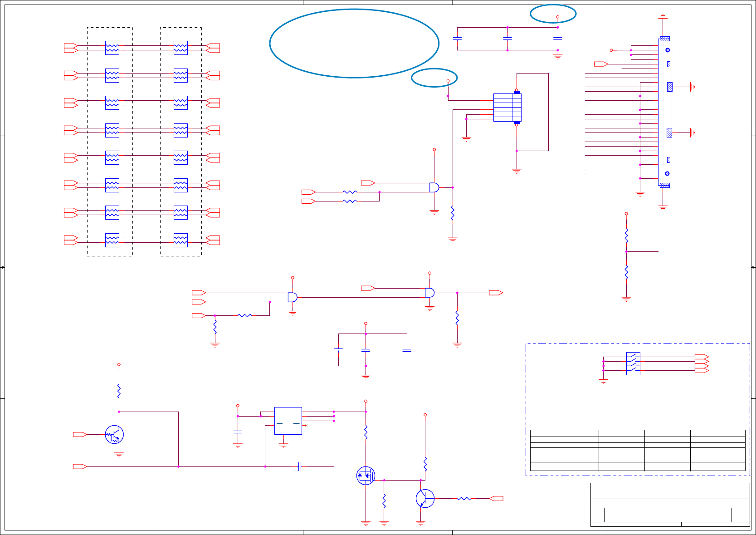This screenshot has height=535, width=756.
Task: Select the empty table inside the dashed blue box
Action: 638,450
